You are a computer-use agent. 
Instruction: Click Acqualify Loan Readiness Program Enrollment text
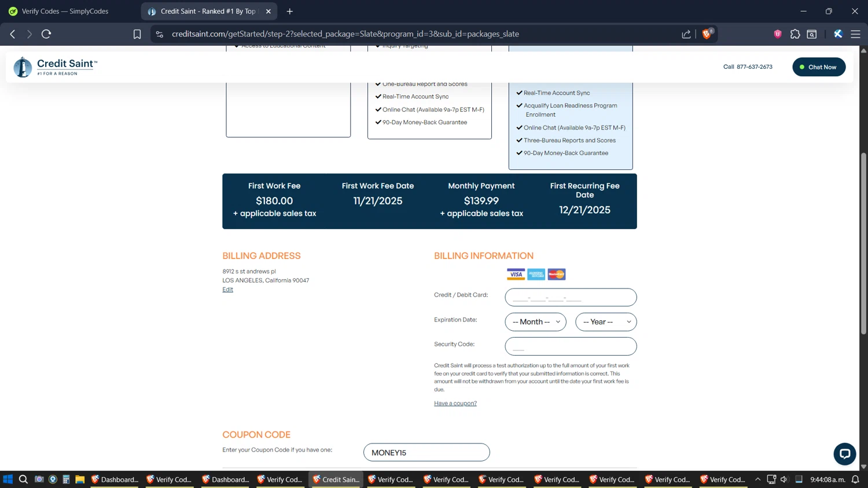570,110
